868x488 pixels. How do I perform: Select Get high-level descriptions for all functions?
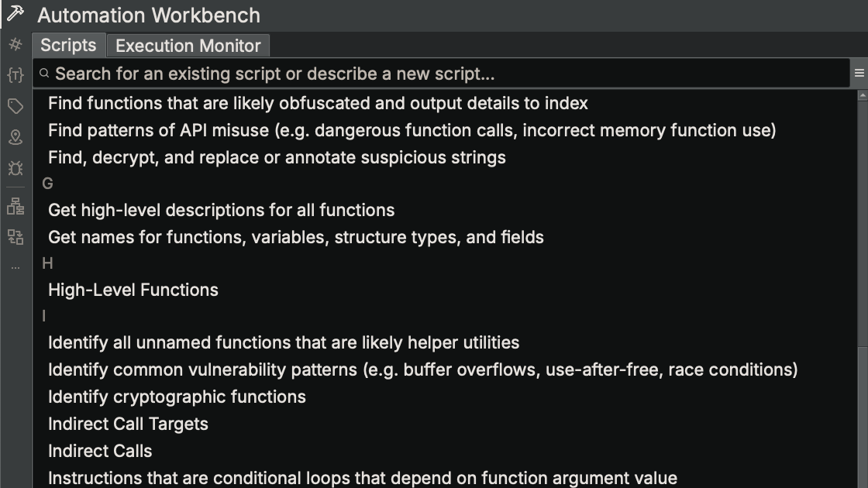coord(222,209)
